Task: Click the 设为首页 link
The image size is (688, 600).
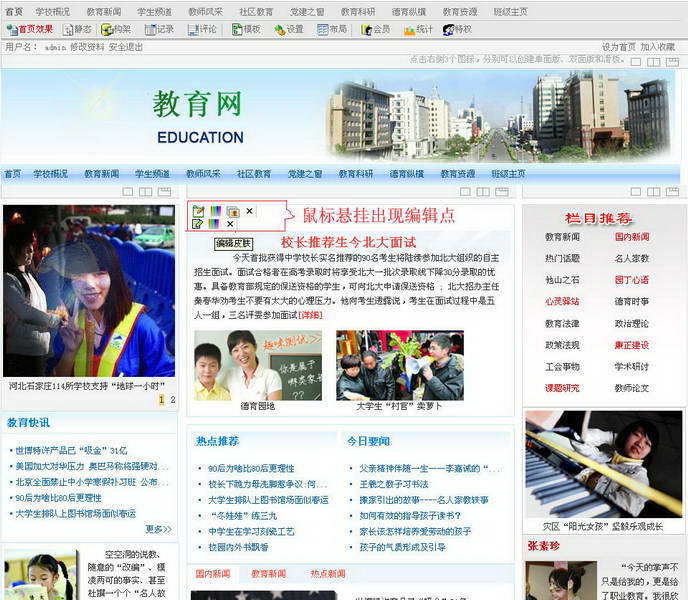Action: coord(619,47)
